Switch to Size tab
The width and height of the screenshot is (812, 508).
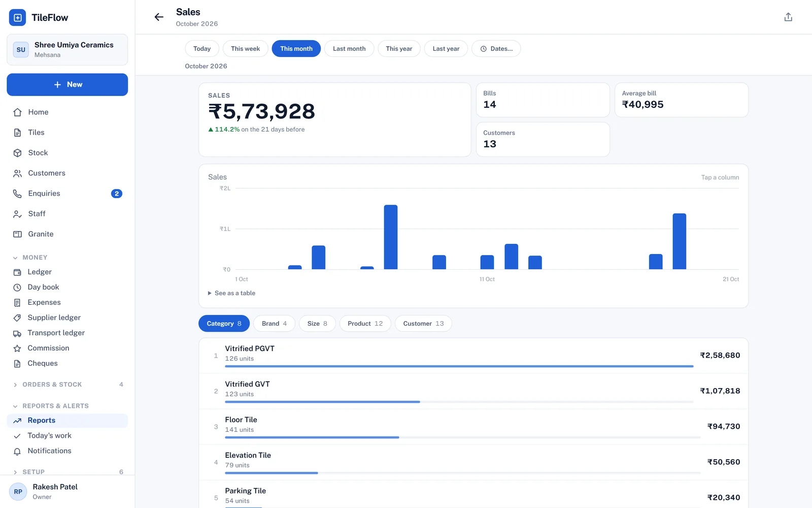click(317, 324)
